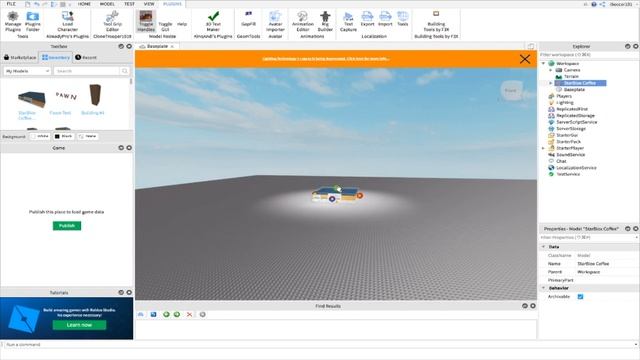Viewport: 640px width, 360px height.
Task: Click the Toolbox search magnifier icon
Action: tap(124, 71)
